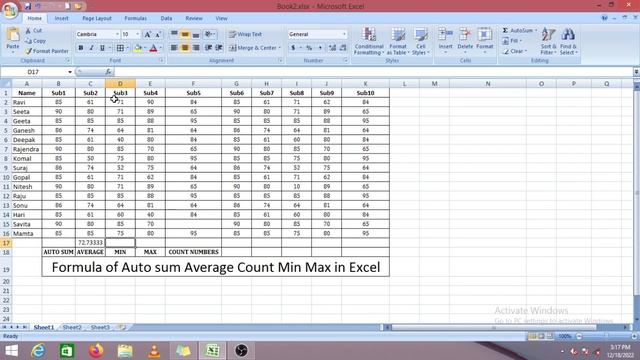Click Insert Function fx button
The height and width of the screenshot is (360, 640).
(108, 72)
